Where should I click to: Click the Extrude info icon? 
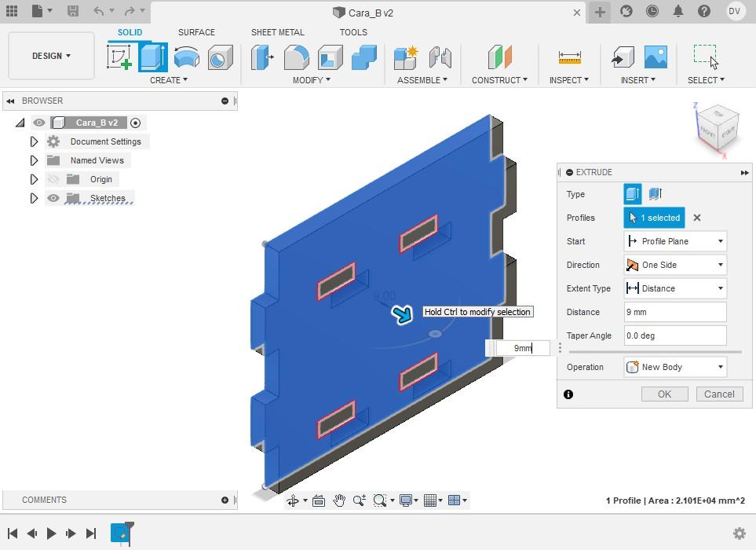point(568,394)
